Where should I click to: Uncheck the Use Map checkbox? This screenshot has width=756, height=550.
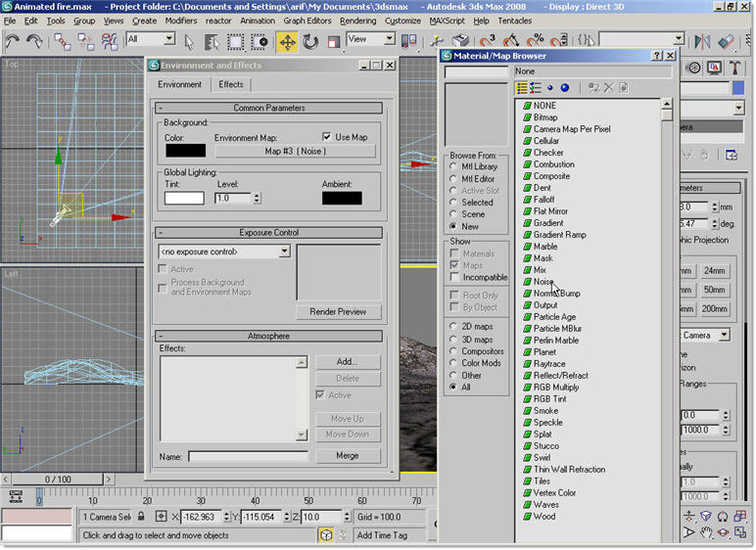(x=327, y=137)
